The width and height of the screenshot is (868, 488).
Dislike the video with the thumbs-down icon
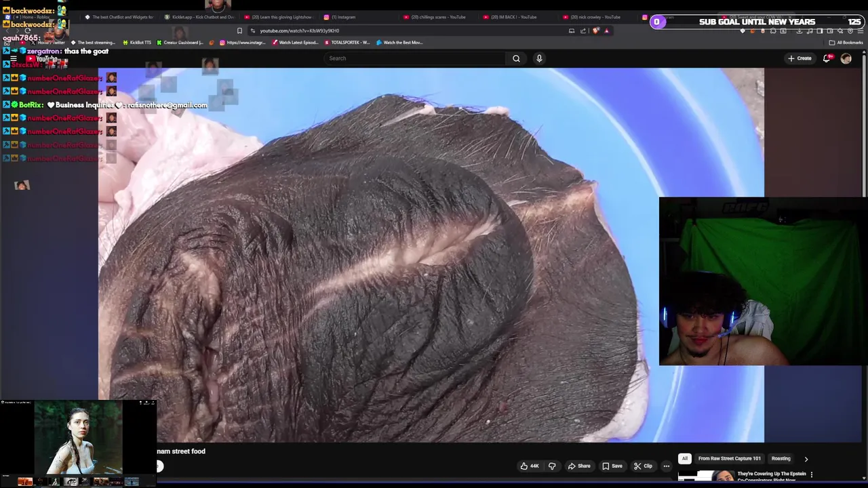pyautogui.click(x=552, y=466)
